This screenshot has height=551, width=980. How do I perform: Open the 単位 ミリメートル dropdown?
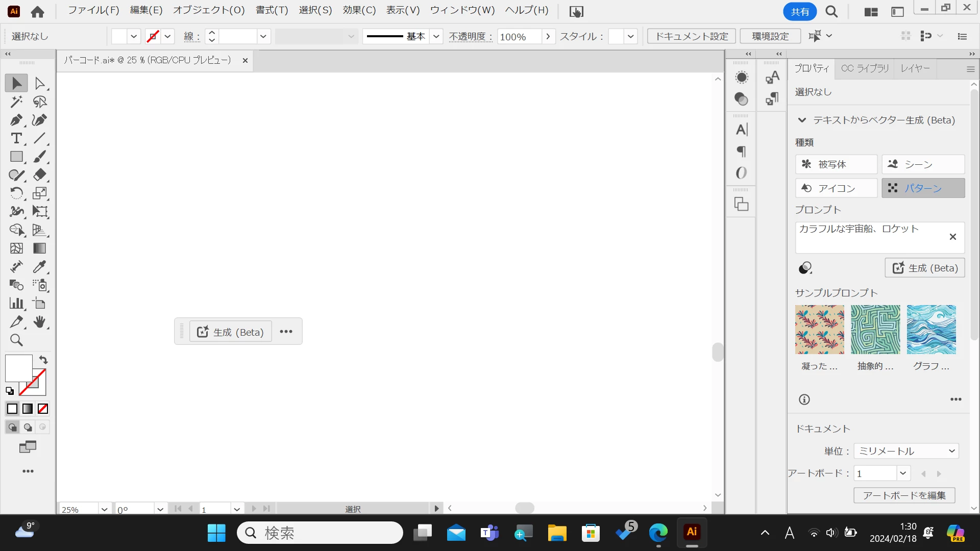coord(906,451)
